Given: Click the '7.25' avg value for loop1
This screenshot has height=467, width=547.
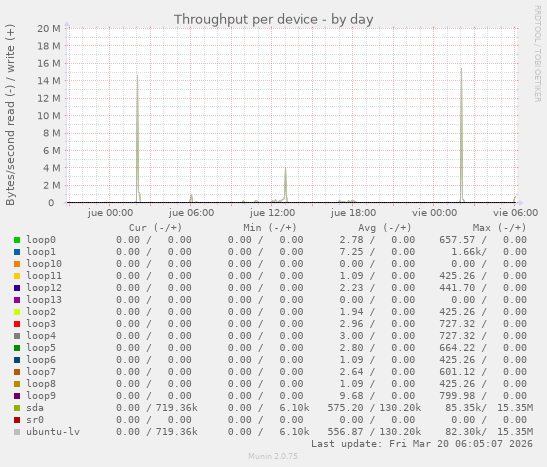Looking at the screenshot, I should pos(351,252).
